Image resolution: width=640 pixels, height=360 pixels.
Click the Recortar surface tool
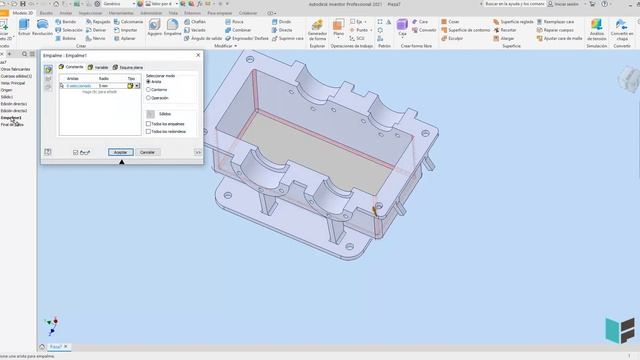coord(504,30)
